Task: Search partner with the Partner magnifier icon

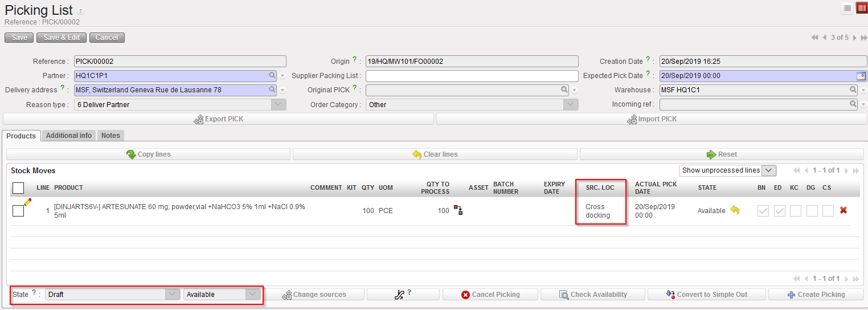Action: pos(272,75)
